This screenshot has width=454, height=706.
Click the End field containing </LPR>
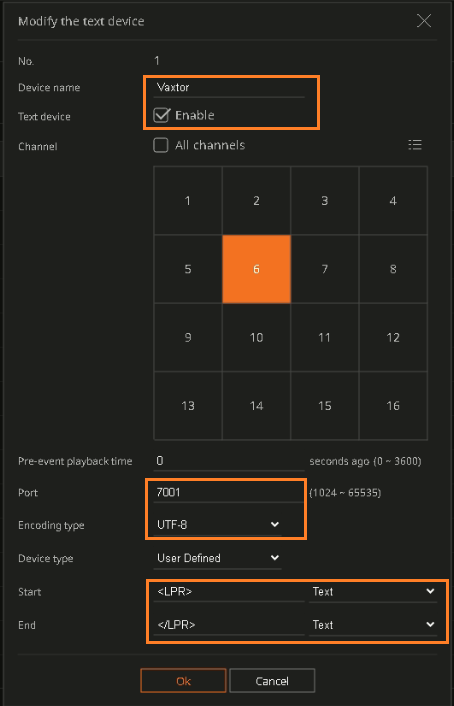click(229, 625)
